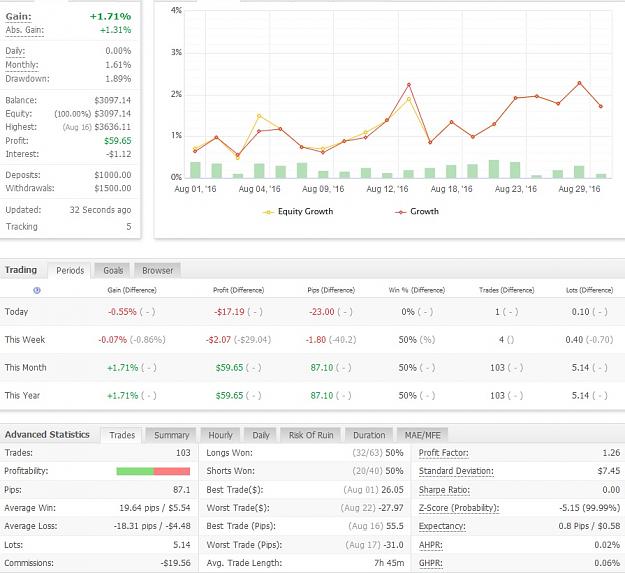Click the Best Trade (Pips) value 55.5
625x573 pixels.
tap(395, 526)
